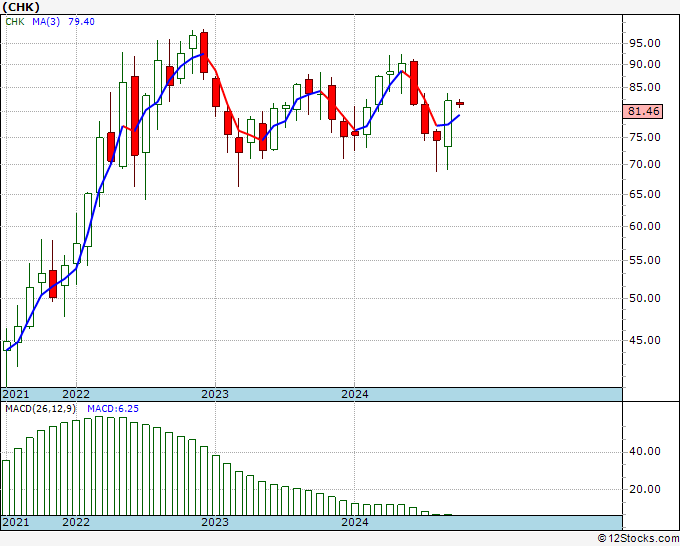Click the 45.00 price axis label
Screen dimensions: 680x546
coord(644,340)
